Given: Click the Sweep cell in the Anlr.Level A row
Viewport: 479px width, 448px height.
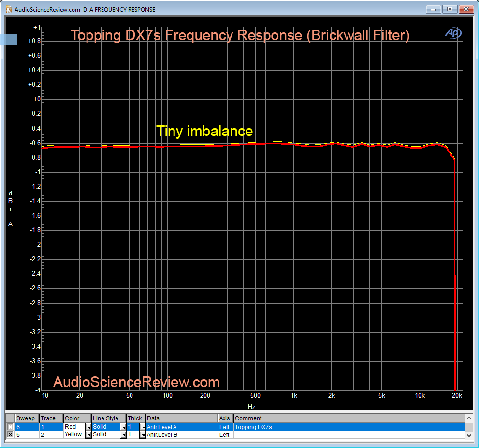Looking at the screenshot, I should [x=27, y=427].
